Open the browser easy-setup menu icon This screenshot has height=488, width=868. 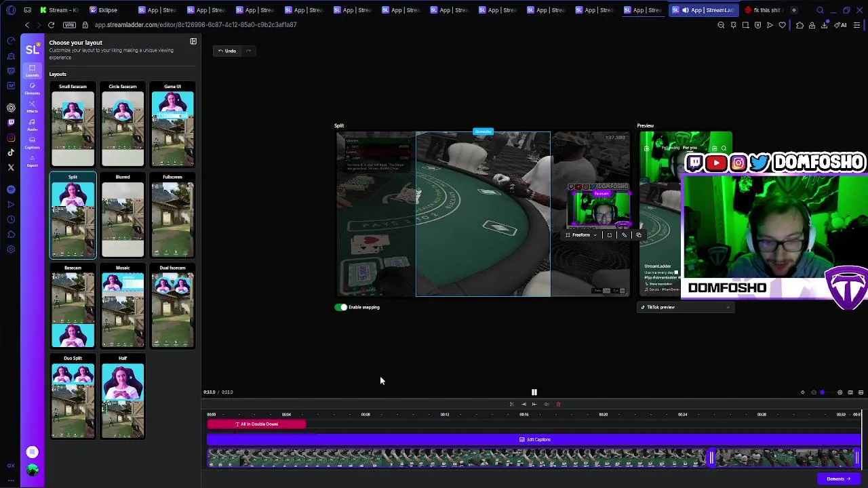(857, 25)
